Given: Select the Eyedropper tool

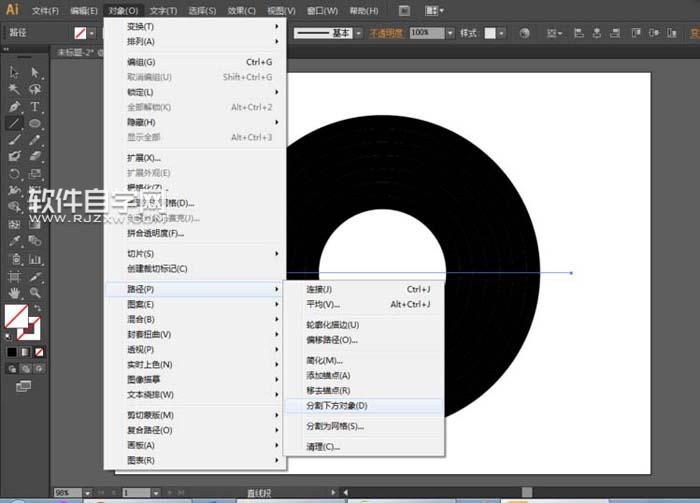Looking at the screenshot, I should tap(14, 241).
